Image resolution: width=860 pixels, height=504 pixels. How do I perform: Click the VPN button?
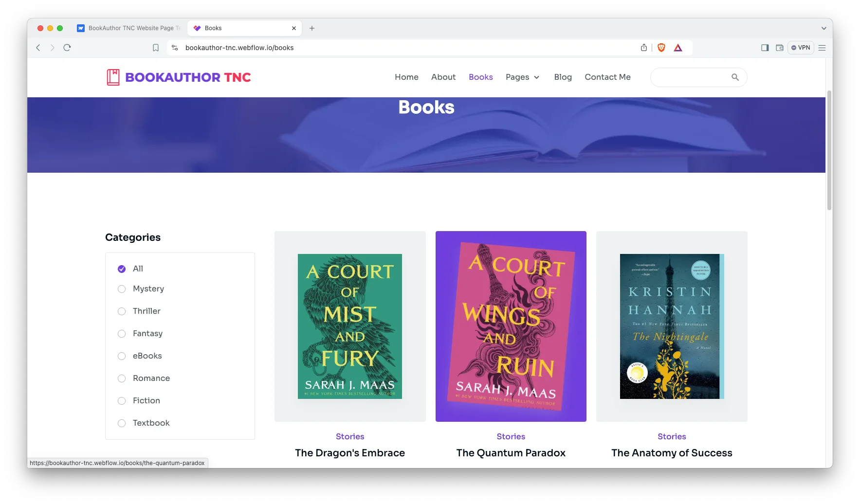[x=801, y=48]
